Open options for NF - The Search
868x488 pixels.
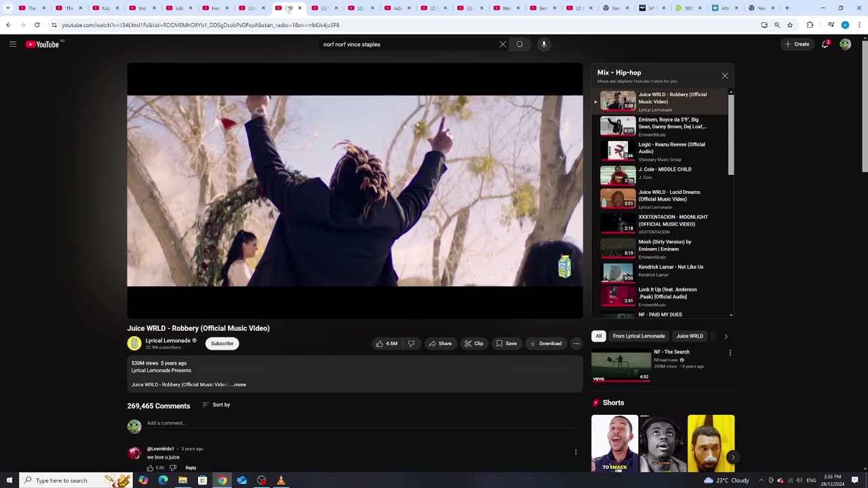point(730,352)
